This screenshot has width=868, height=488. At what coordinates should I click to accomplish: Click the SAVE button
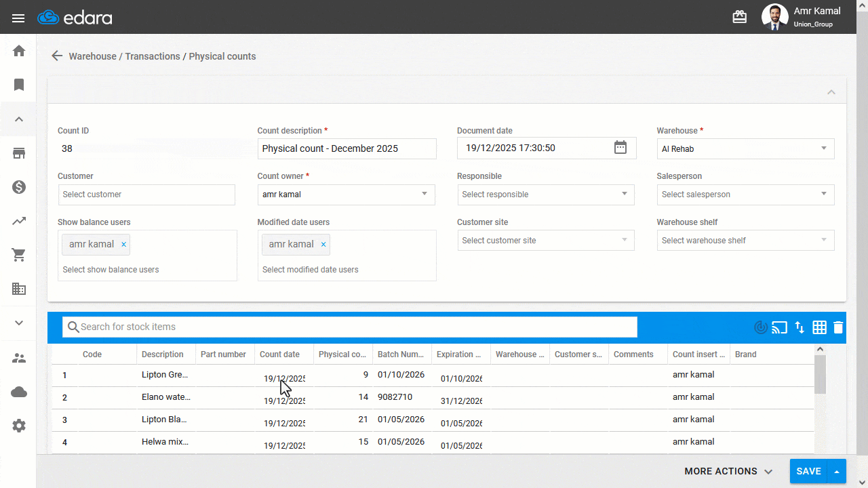coord(808,471)
